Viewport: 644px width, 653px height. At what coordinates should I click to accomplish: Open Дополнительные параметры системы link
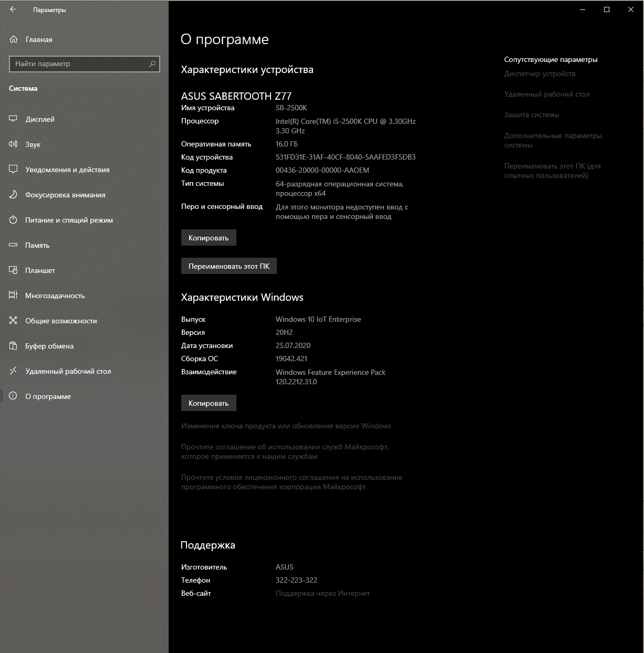coord(553,140)
